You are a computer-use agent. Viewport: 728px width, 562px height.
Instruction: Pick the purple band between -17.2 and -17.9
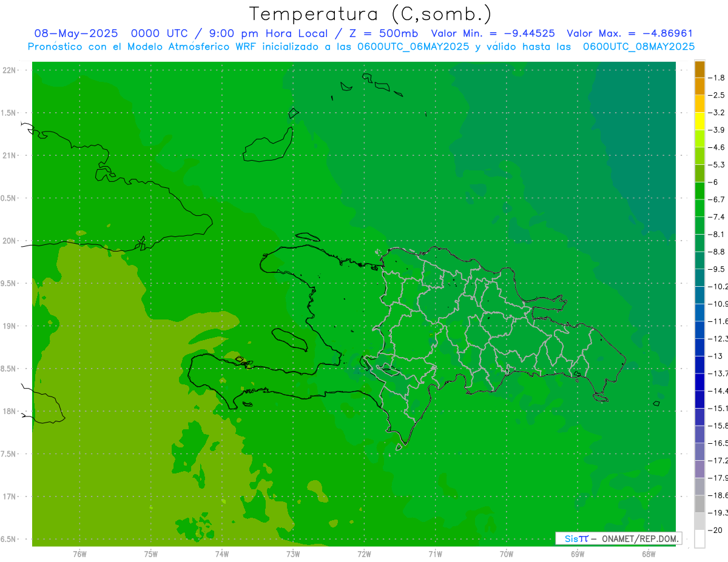tap(699, 469)
